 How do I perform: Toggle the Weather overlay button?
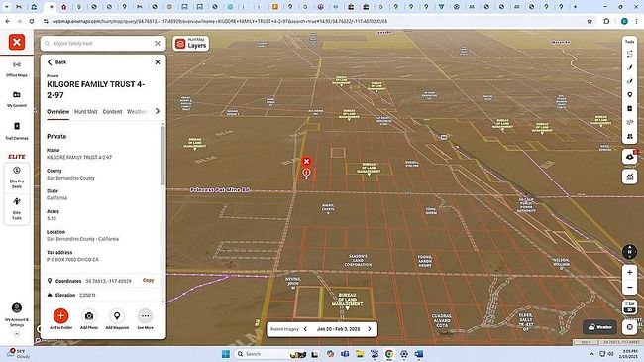pos(600,327)
